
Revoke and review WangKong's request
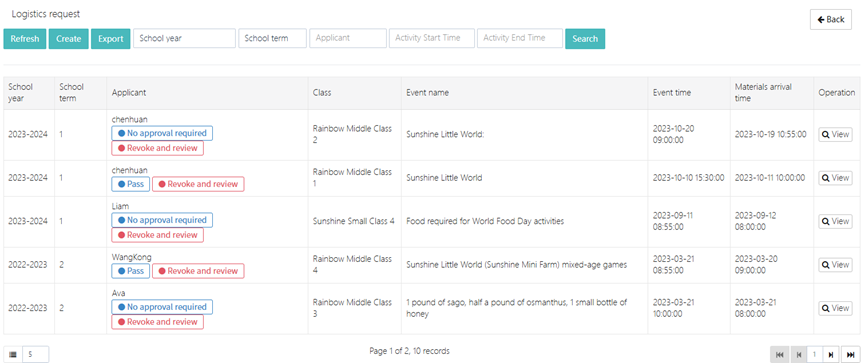point(198,271)
